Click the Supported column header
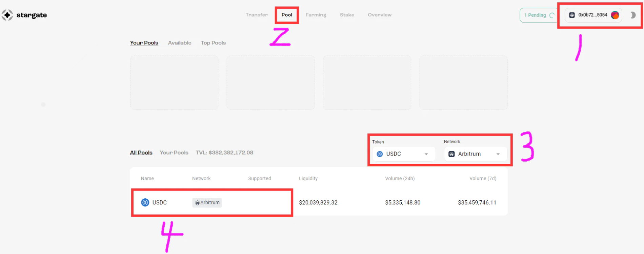The width and height of the screenshot is (644, 254). pyautogui.click(x=260, y=179)
